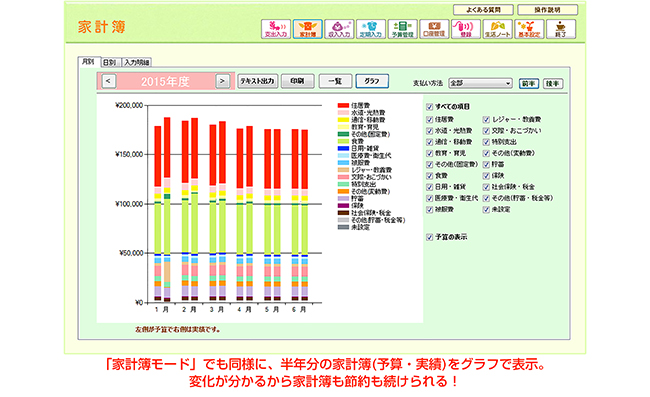Image resolution: width=650 pixels, height=397 pixels.
Task: Go to the previous fiscal year arrow
Action: point(109,81)
